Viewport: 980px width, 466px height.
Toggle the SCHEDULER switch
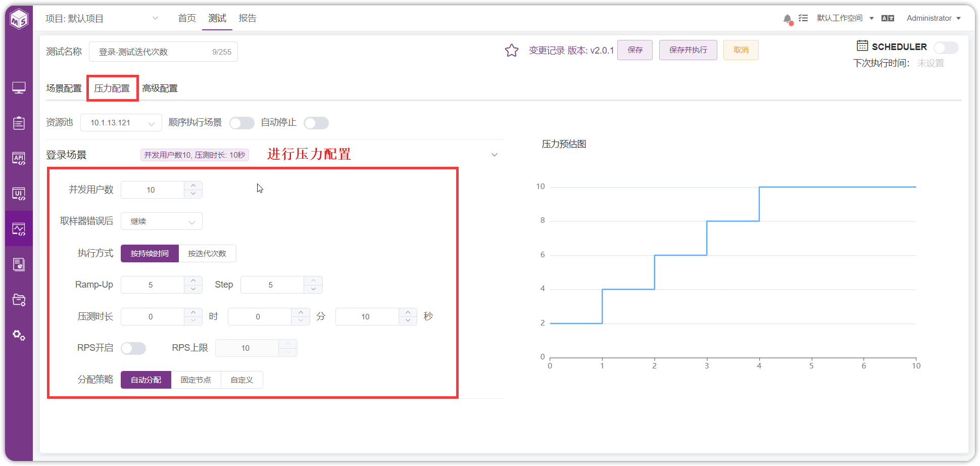coord(946,48)
